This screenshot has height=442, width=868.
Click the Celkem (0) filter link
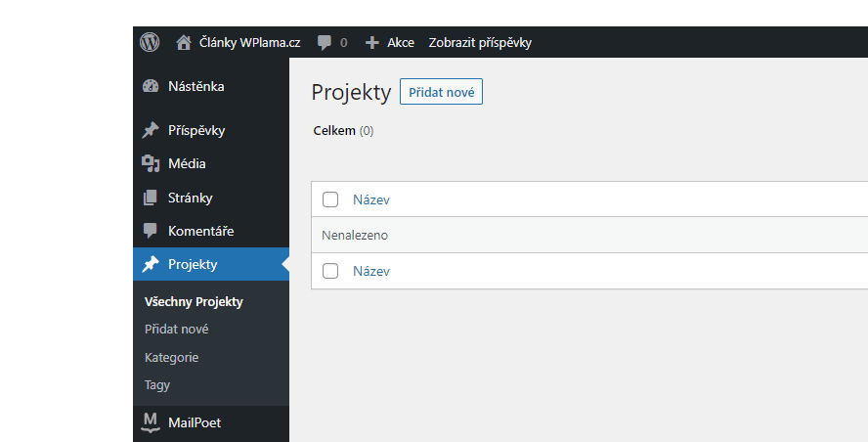pyautogui.click(x=343, y=131)
